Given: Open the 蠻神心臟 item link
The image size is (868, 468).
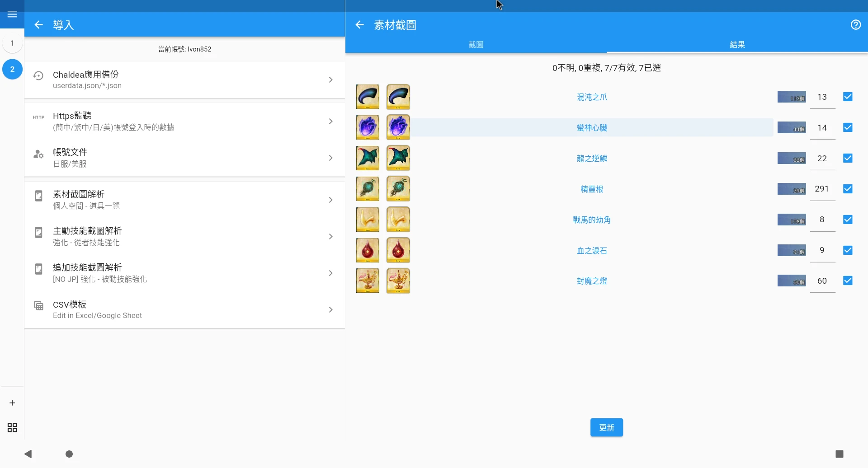Looking at the screenshot, I should (x=592, y=128).
